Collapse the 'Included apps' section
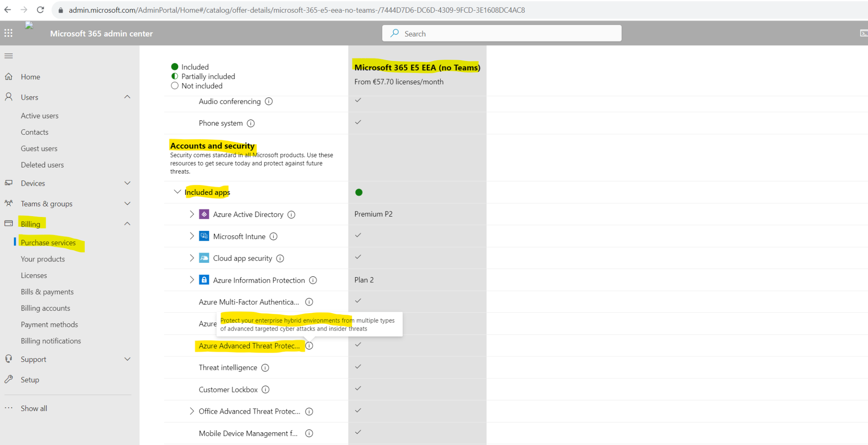 [177, 192]
